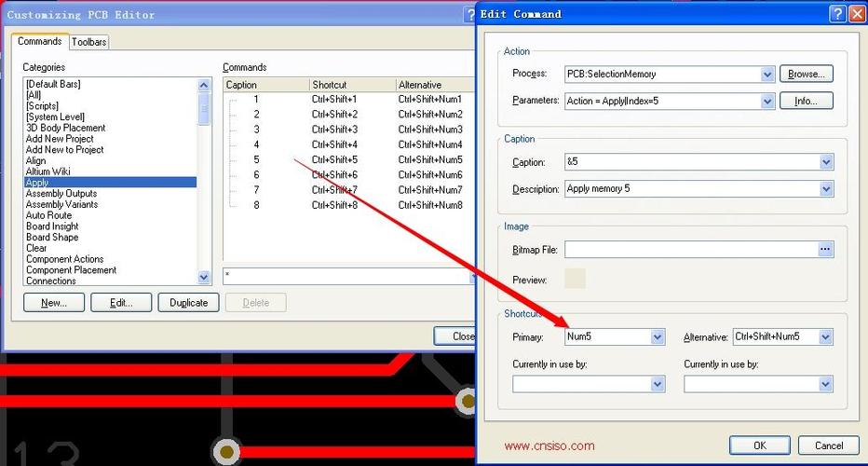Select [System Level] category
The height and width of the screenshot is (466, 868).
tap(55, 116)
